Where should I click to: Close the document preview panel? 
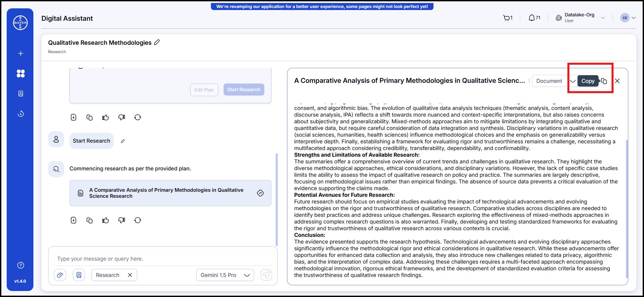[617, 81]
